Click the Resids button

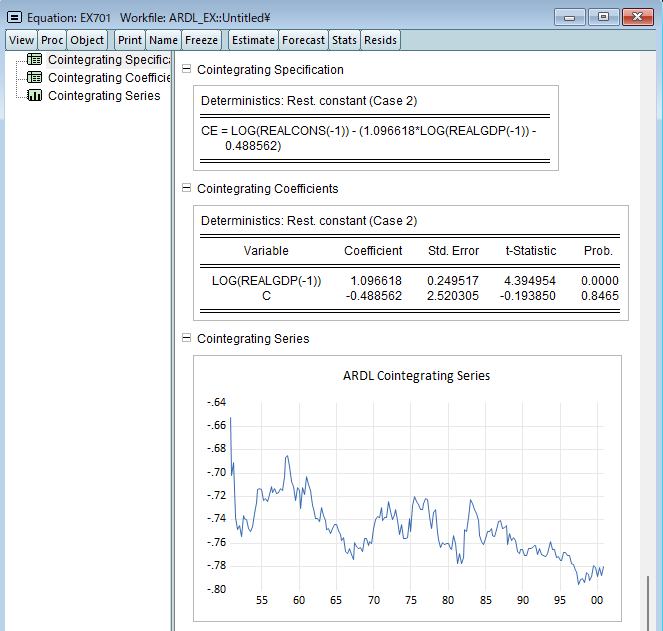pos(380,40)
